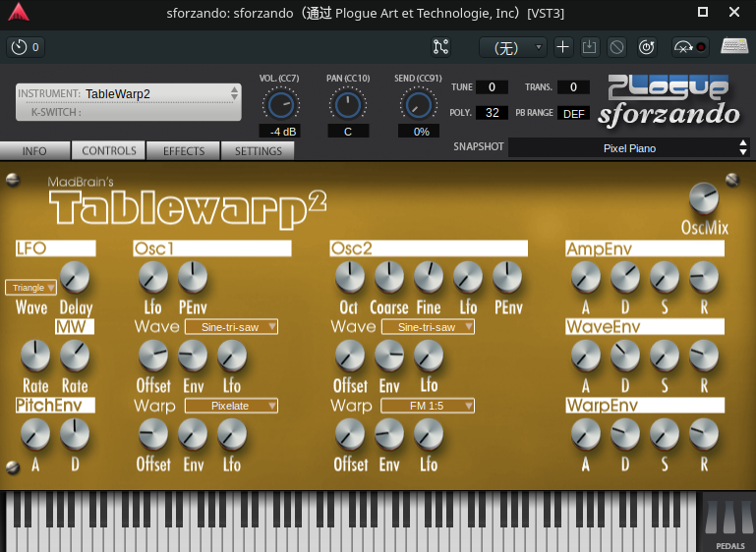Viewport: 756px width, 552px height.
Task: Show the virtual keyboard icon
Action: [x=734, y=46]
